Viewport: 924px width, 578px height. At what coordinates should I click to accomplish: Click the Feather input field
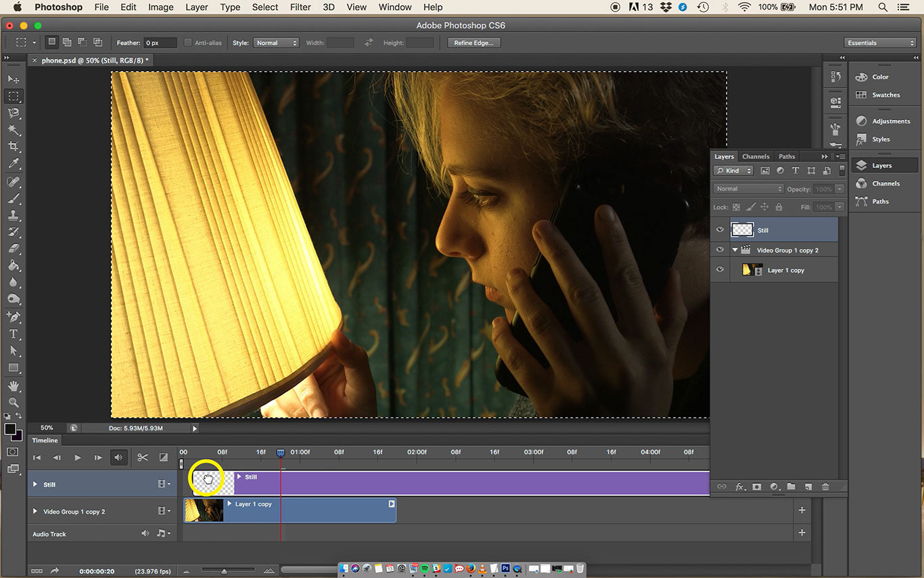(160, 43)
